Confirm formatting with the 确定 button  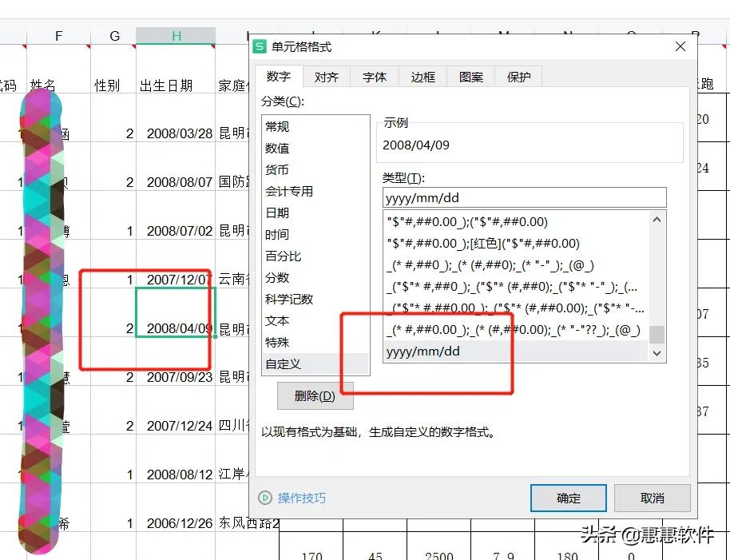pyautogui.click(x=568, y=498)
